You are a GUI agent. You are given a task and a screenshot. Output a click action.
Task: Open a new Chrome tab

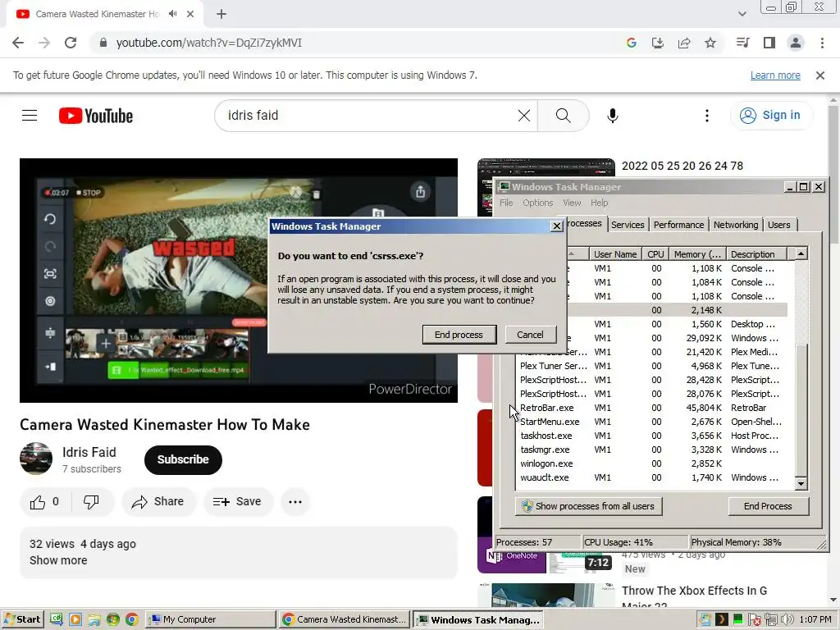tap(221, 14)
